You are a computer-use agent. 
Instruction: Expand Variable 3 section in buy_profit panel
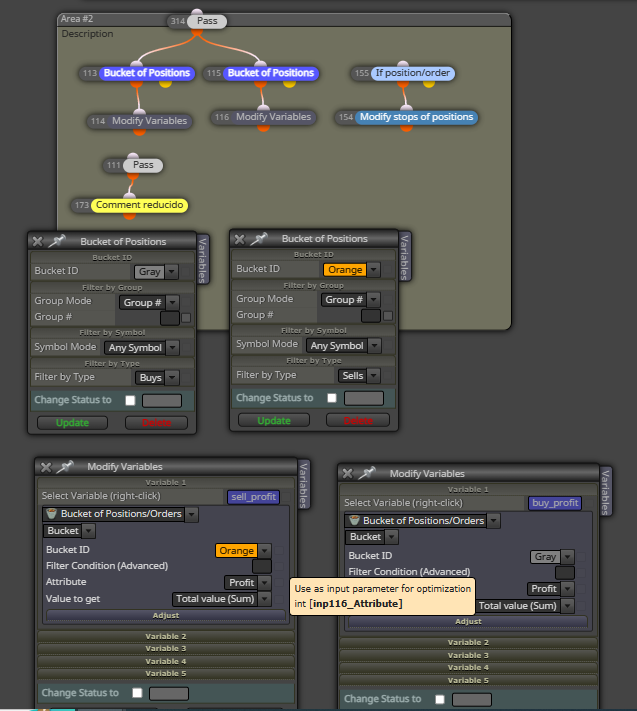[468, 655]
